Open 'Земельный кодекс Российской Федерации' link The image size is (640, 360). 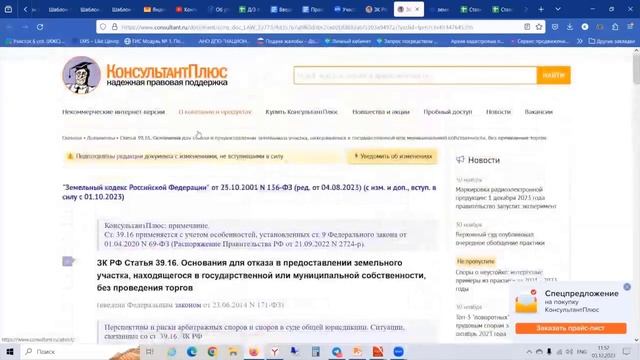tap(136, 187)
